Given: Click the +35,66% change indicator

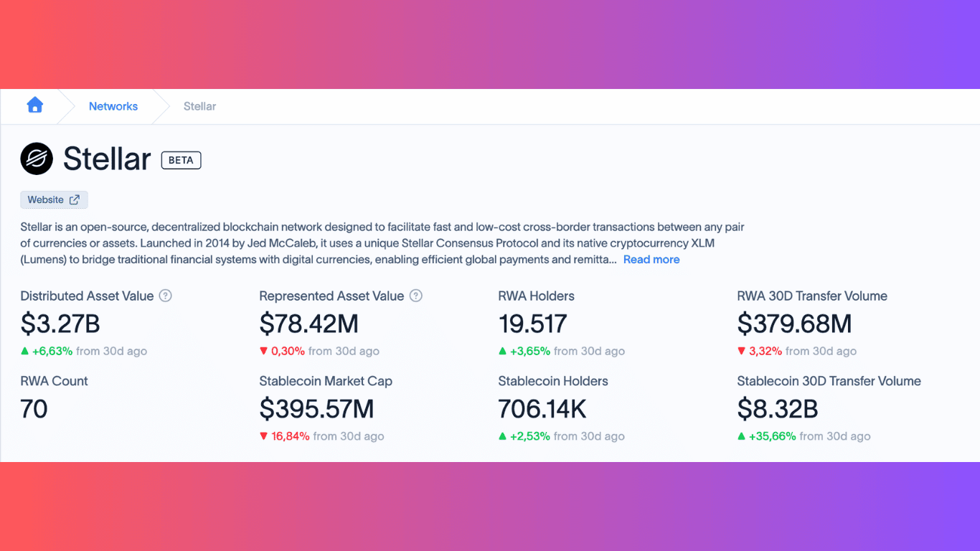Looking at the screenshot, I should [767, 436].
